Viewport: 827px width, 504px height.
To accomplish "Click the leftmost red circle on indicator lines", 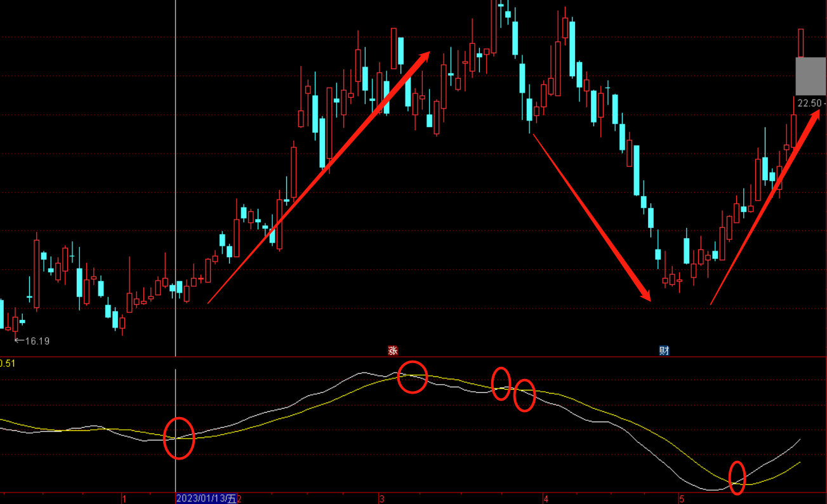I will (179, 438).
